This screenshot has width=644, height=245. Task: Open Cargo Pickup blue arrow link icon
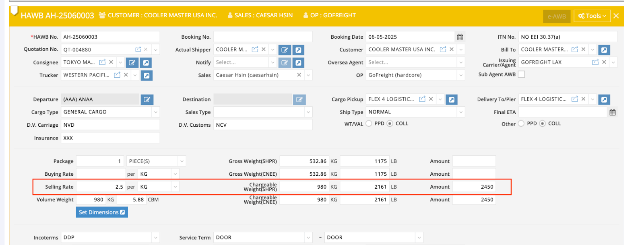tap(452, 100)
